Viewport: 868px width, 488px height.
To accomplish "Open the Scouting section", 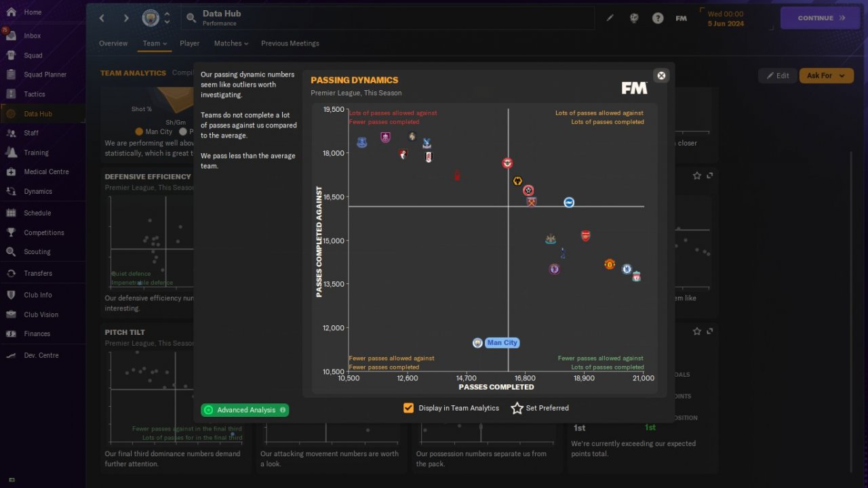I will coord(37,251).
